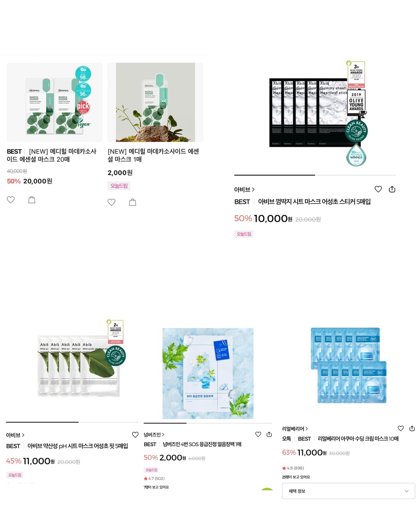Expand the 혜택 정보 dropdown
The width and height of the screenshot is (420, 525).
348,491
